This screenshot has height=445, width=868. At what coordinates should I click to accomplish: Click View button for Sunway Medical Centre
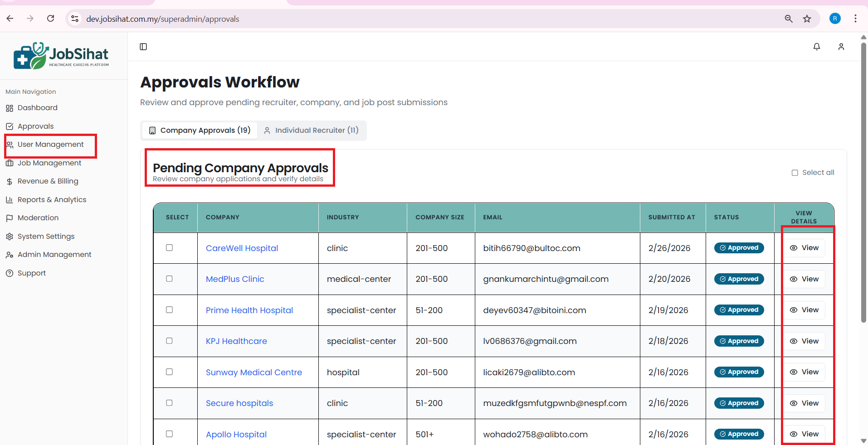(x=804, y=372)
